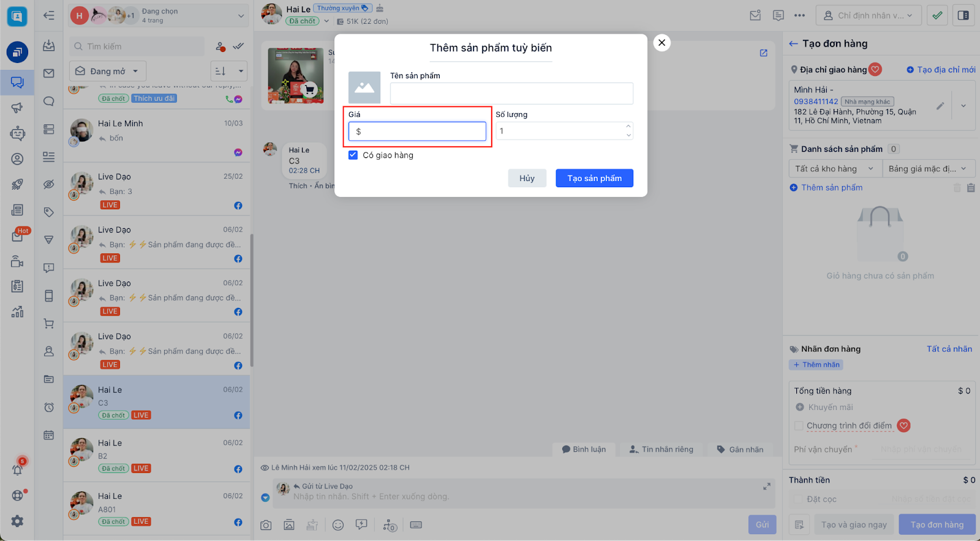Image resolution: width=980 pixels, height=541 pixels.
Task: Click the image attachment icon in message toolbar
Action: [289, 525]
